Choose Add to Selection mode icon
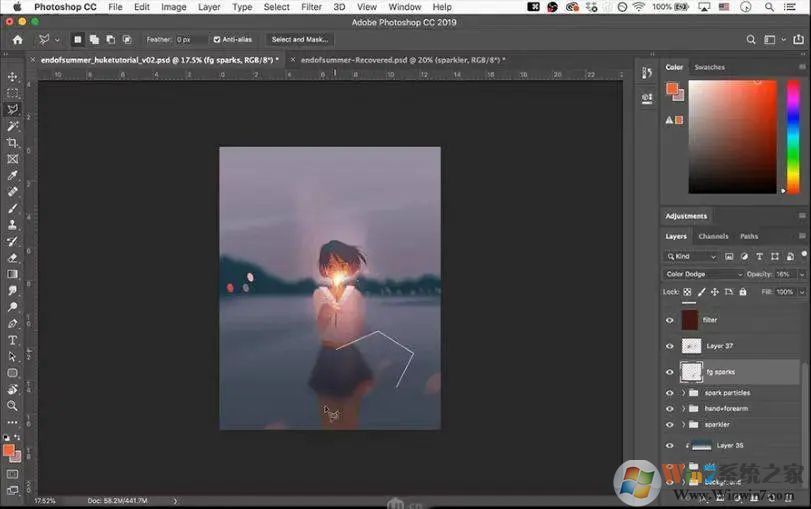 (94, 39)
